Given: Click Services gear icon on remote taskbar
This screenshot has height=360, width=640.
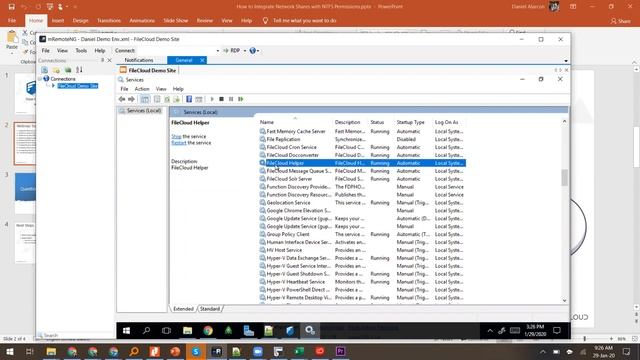Looking at the screenshot, I should [x=310, y=331].
